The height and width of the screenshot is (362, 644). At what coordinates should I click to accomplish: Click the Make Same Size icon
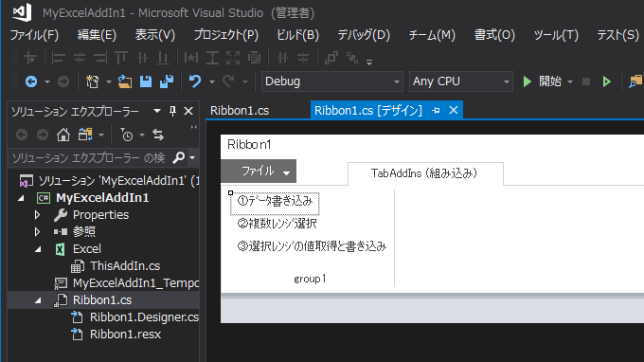[233, 59]
